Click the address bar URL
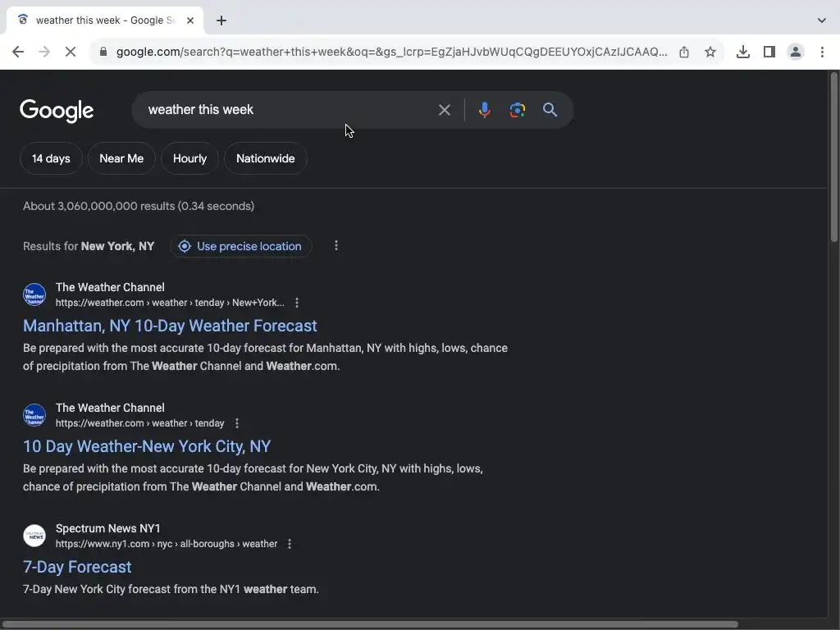This screenshot has width=840, height=630. click(x=391, y=52)
